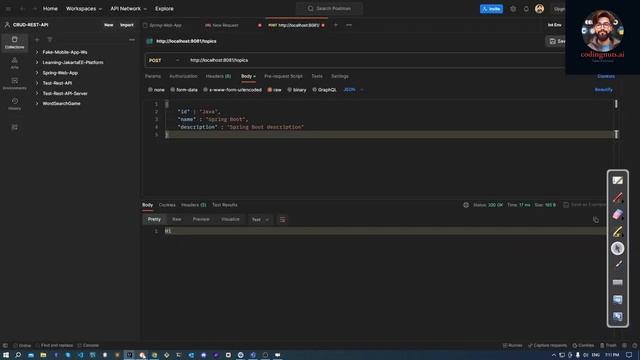The width and height of the screenshot is (640, 360).
Task: Switch response view to Preview
Action: 201,220
